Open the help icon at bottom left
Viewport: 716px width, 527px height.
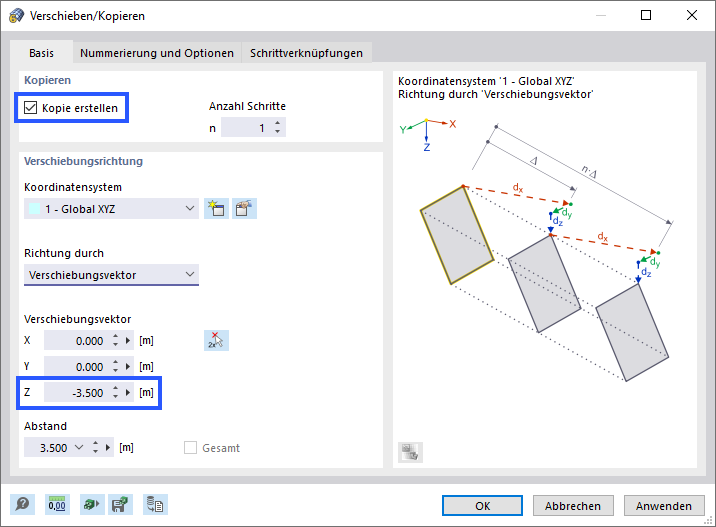click(x=22, y=505)
